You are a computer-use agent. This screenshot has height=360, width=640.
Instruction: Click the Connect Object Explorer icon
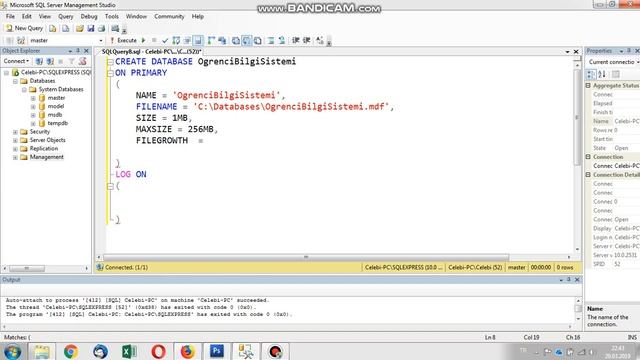click(39, 61)
